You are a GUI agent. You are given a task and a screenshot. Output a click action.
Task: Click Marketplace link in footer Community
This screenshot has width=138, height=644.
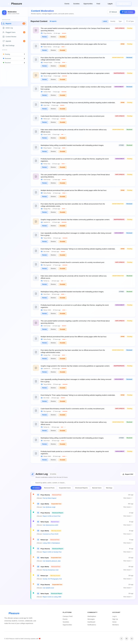[x=92, y=616]
